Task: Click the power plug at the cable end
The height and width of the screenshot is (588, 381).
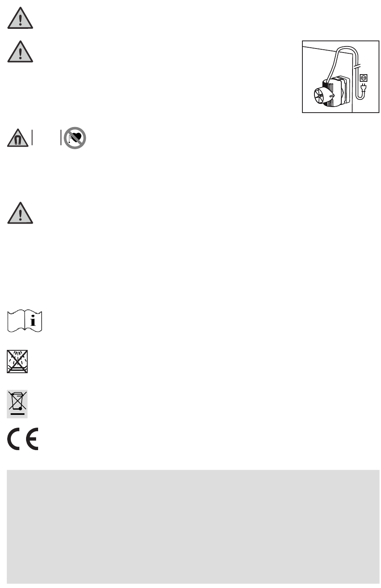Action: [x=364, y=87]
